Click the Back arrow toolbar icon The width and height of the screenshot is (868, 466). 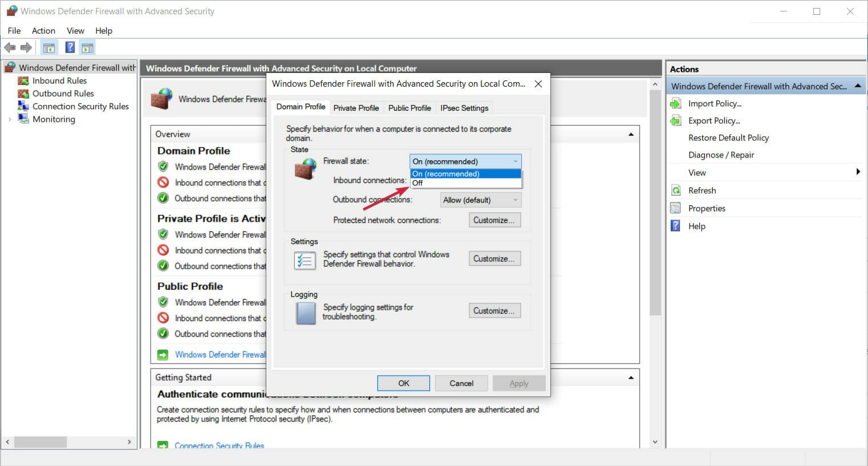10,48
